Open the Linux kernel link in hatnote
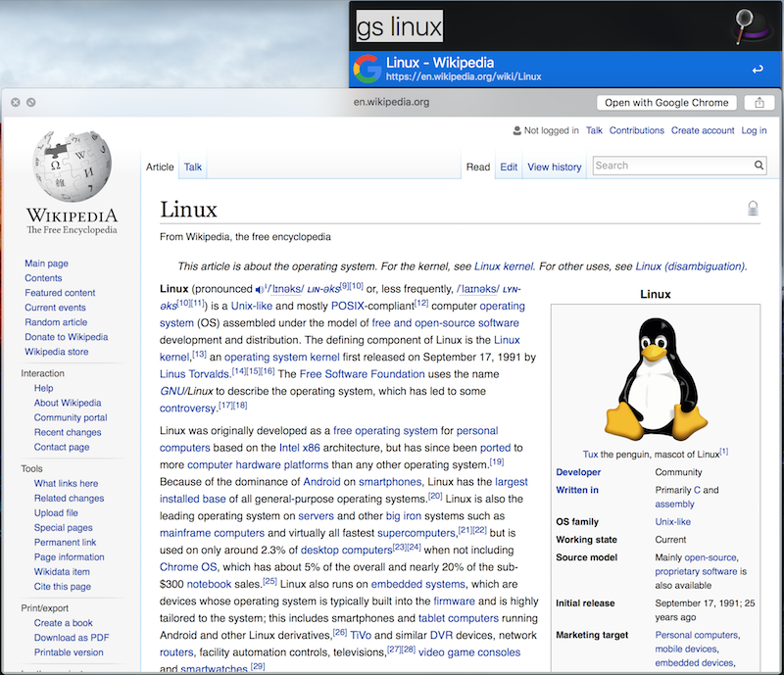The image size is (784, 675). [x=504, y=266]
